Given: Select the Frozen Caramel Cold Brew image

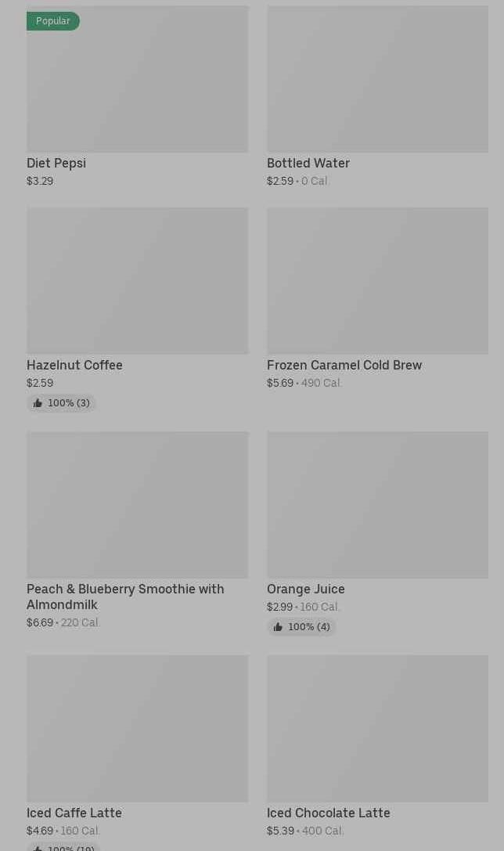Looking at the screenshot, I should tap(377, 280).
